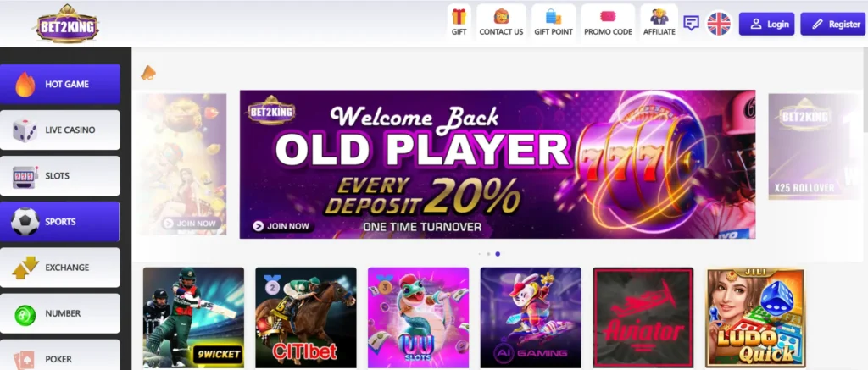The width and height of the screenshot is (868, 370).
Task: Select the third carousel indicator dot
Action: 498,254
